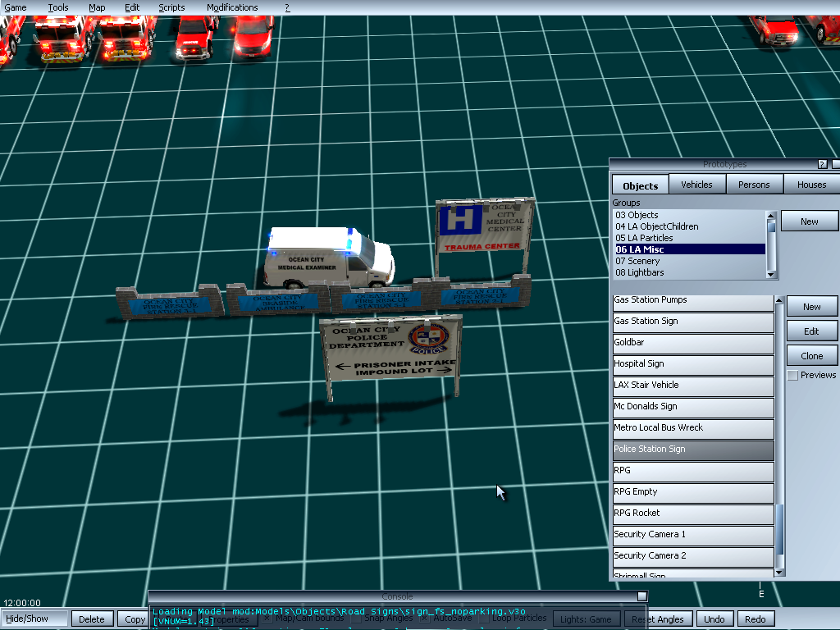
Task: Open the Scripts menu
Action: point(171,7)
